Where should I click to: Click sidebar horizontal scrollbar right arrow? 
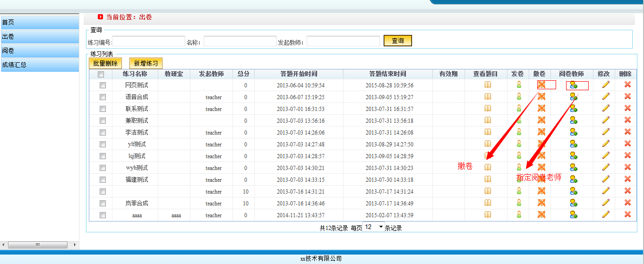74,245
